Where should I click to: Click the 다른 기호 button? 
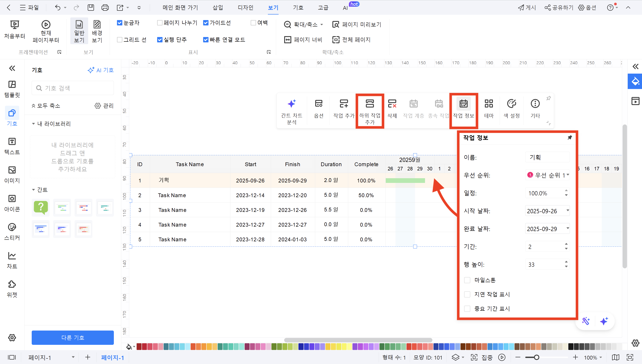point(73,337)
